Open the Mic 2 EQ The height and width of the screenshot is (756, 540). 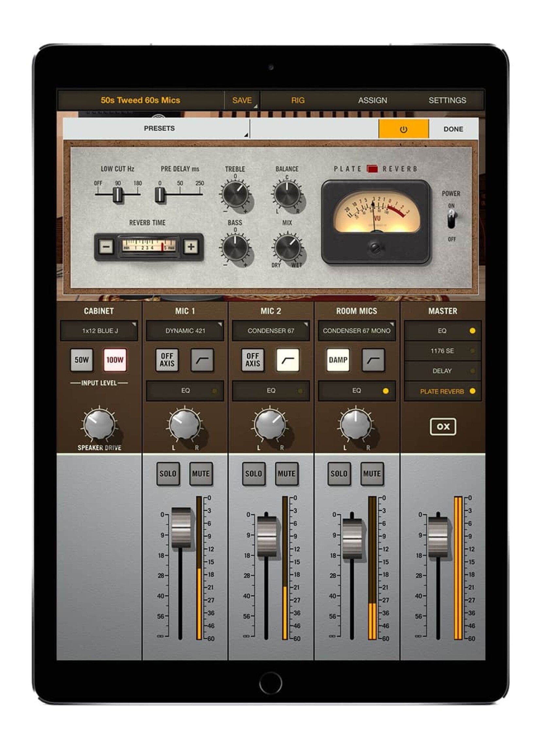pyautogui.click(x=271, y=391)
